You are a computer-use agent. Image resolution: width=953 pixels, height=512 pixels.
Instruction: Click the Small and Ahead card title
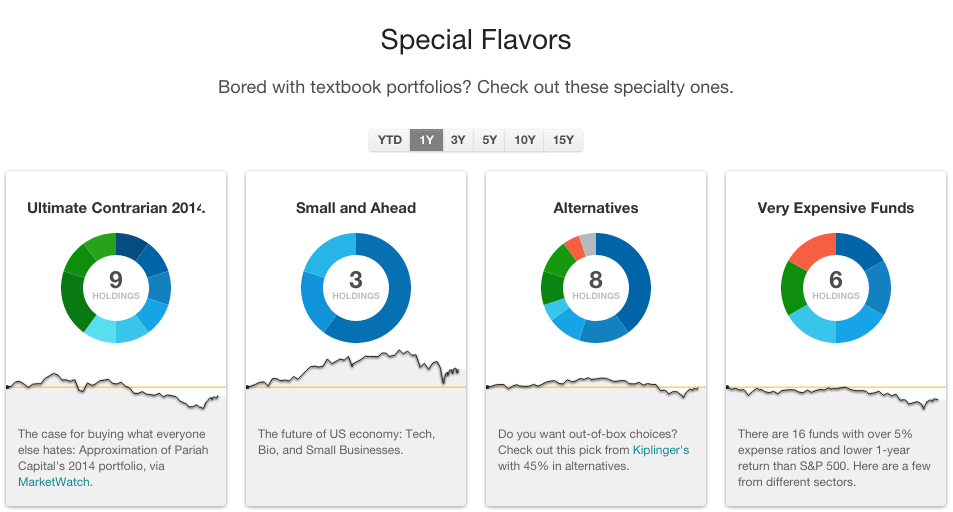(356, 208)
